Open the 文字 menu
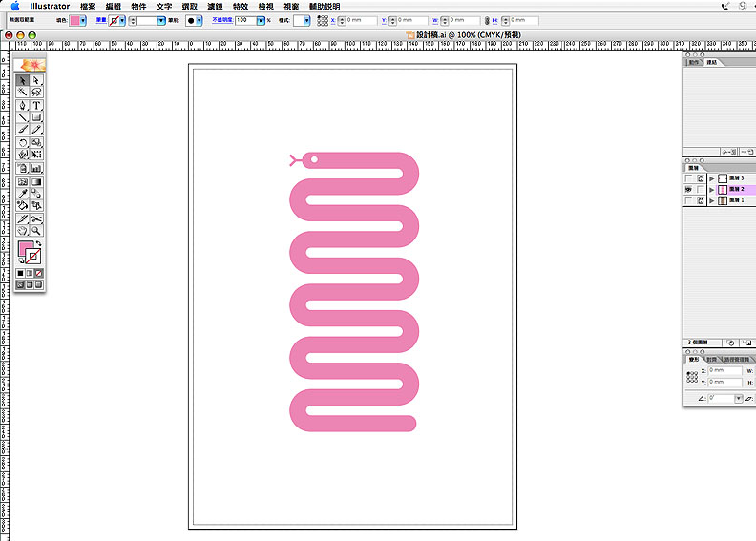This screenshot has width=756, height=541. pos(164,7)
